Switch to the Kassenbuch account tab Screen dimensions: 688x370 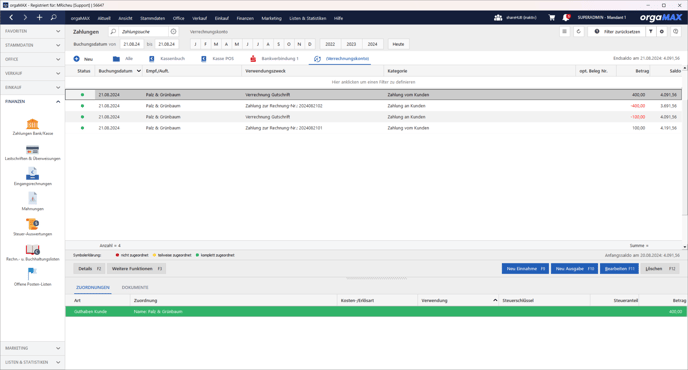[167, 58]
